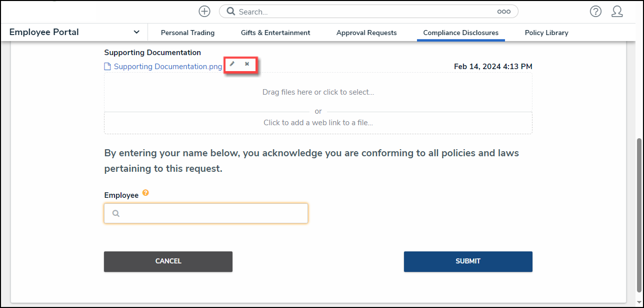Go to the Approval Requests tab

pos(366,33)
